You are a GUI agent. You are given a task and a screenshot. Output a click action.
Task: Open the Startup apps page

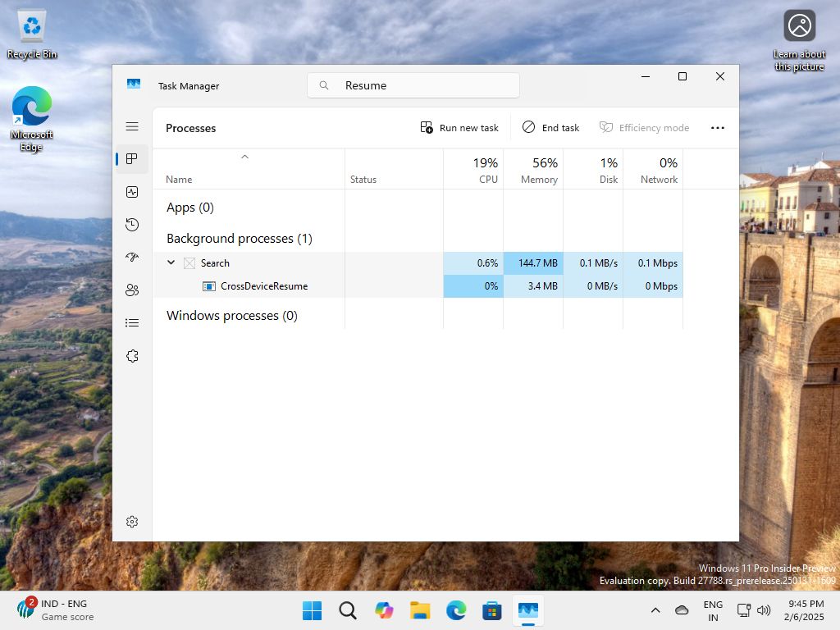click(132, 257)
